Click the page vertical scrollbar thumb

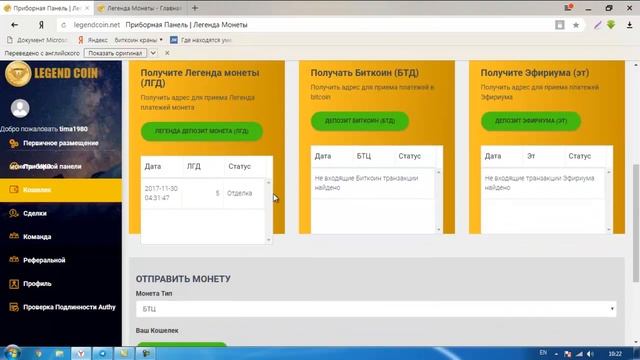pos(636,223)
